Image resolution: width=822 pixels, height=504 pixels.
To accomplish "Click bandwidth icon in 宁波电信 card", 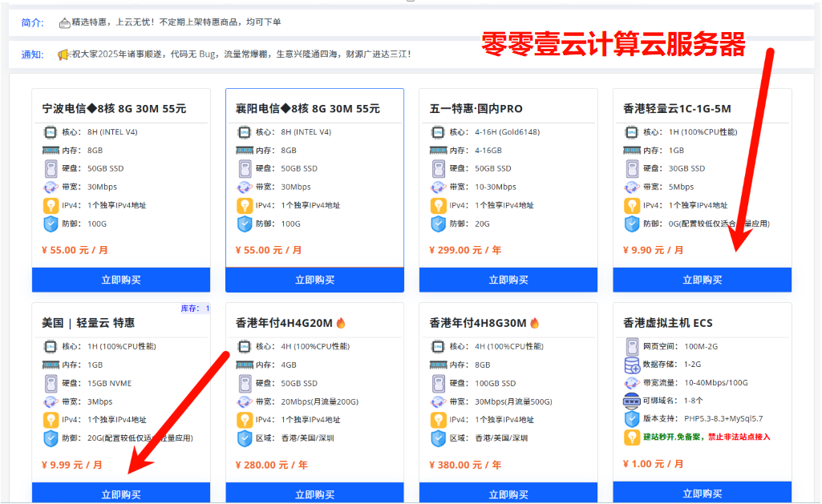I will point(51,187).
